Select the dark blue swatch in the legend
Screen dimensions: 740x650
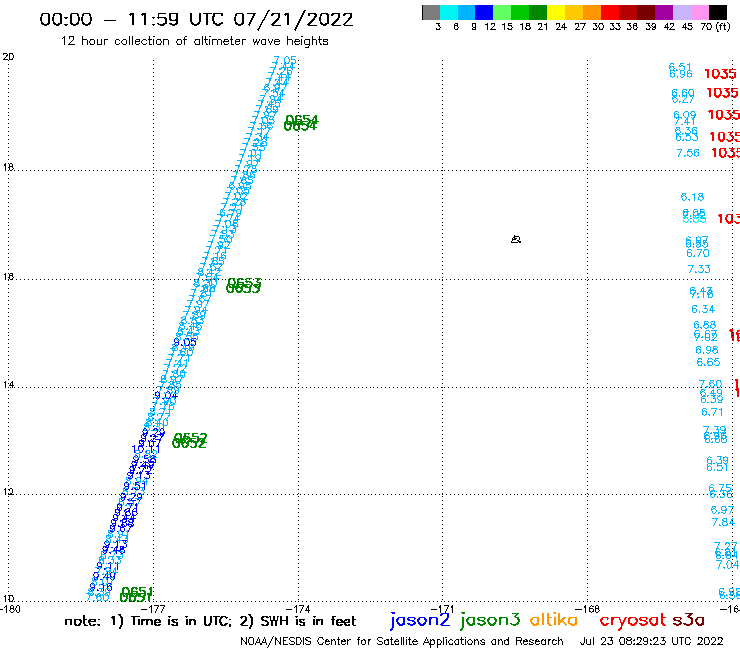(484, 12)
